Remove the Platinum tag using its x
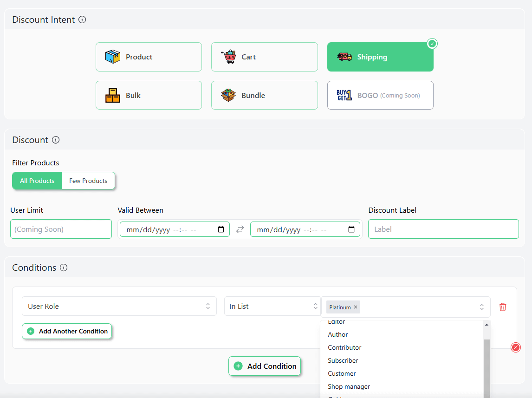The image size is (532, 398). click(356, 307)
